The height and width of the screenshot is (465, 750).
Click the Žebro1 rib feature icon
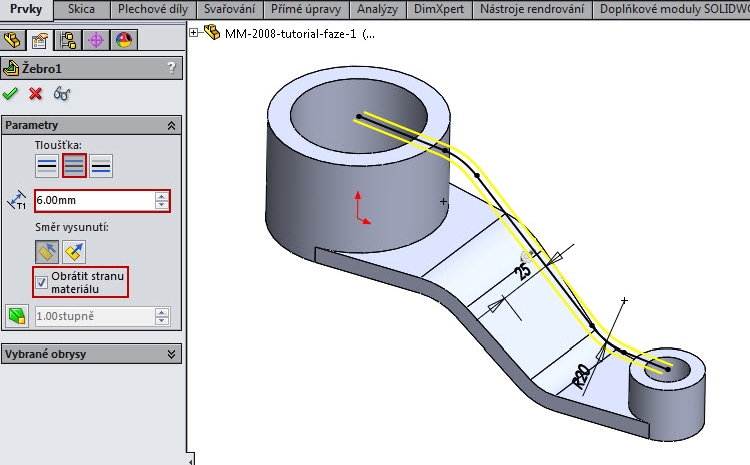pos(11,68)
